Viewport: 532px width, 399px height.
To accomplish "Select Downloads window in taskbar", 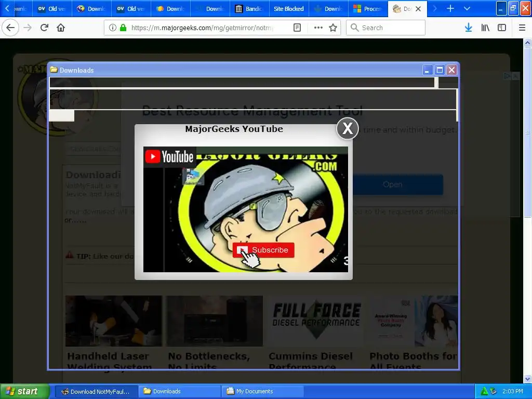I will coord(179,391).
